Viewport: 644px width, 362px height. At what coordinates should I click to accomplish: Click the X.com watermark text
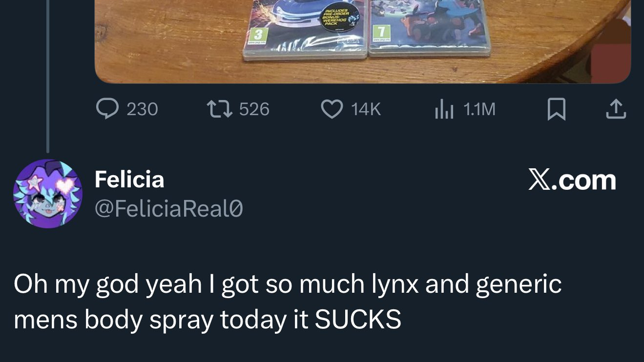click(x=572, y=181)
